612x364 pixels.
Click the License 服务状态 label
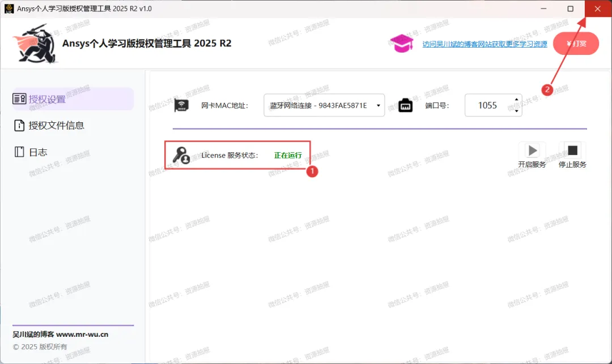(x=229, y=155)
